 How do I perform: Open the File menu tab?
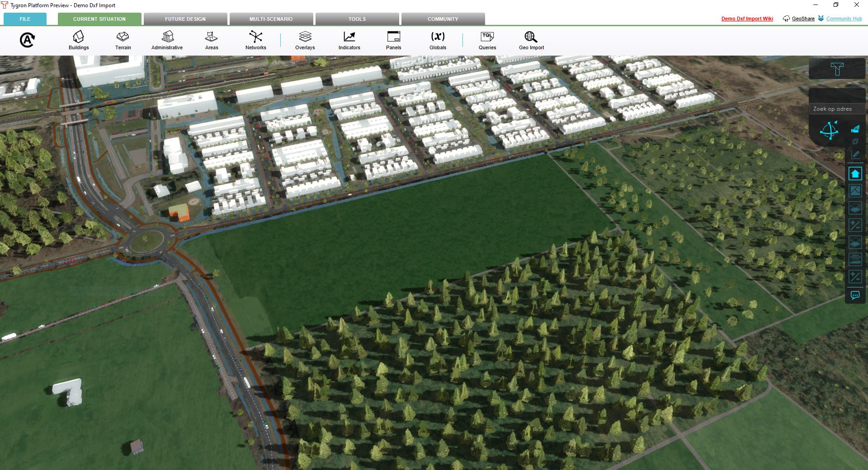[x=25, y=19]
